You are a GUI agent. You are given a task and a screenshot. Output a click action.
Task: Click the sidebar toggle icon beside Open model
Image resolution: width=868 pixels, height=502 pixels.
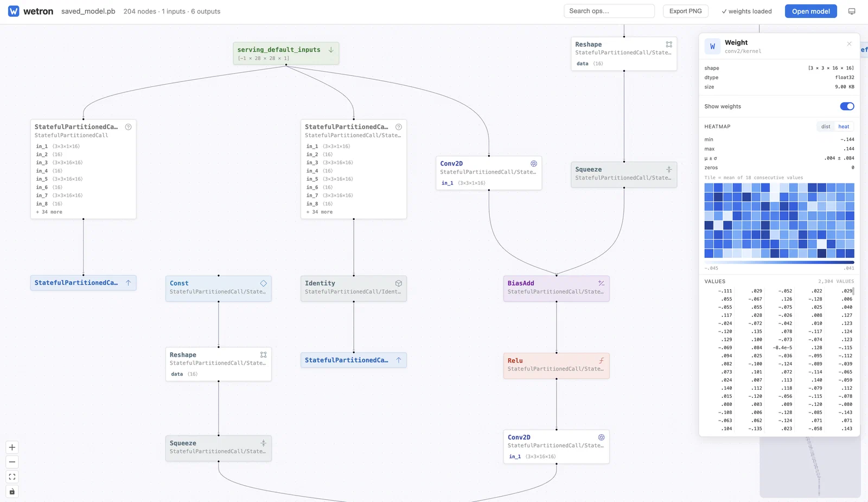(852, 11)
